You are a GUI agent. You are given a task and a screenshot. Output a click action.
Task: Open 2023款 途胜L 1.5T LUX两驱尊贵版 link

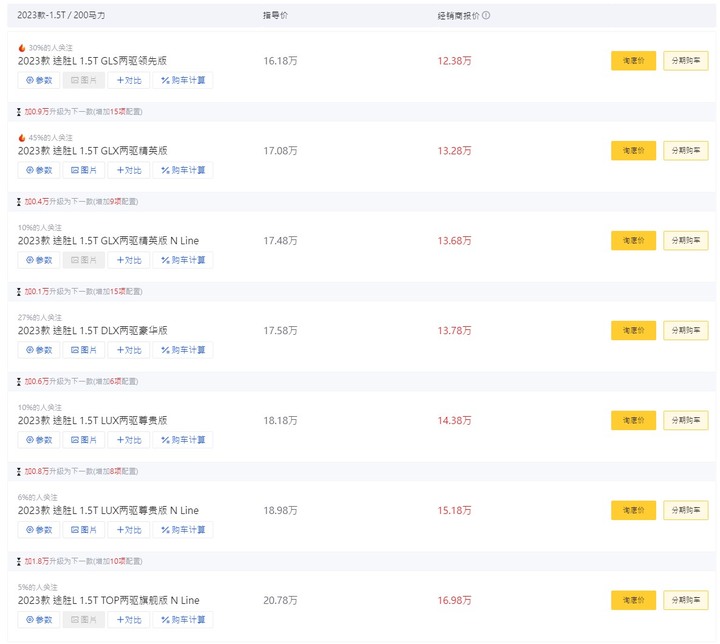click(x=93, y=420)
